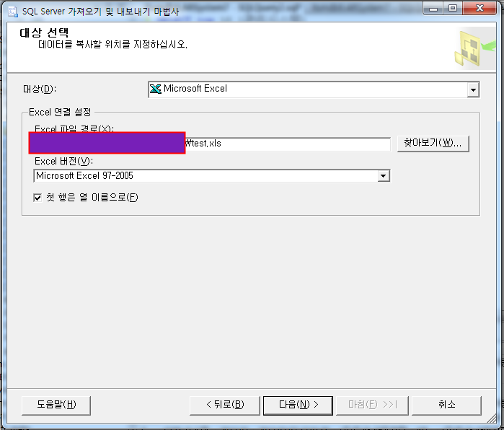This screenshot has height=430, width=504.
Task: Click the wizard icon in the title bar
Action: tap(13, 12)
